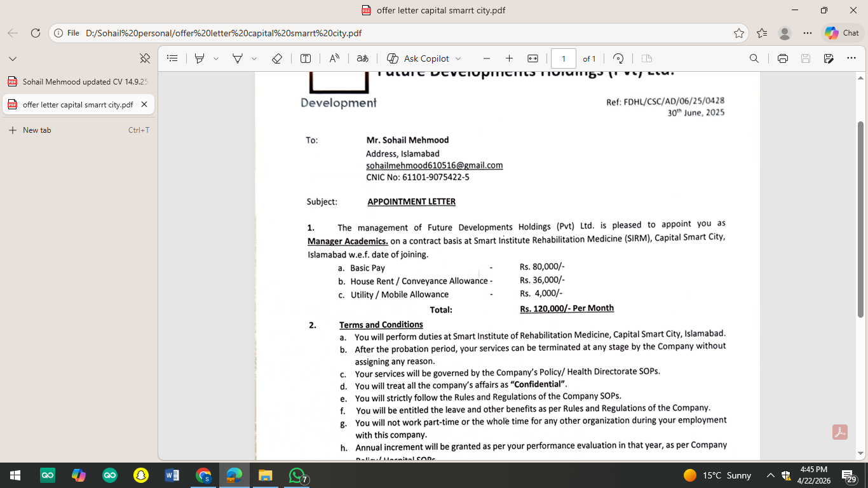The image size is (868, 488).
Task: Search within the PDF document
Action: (x=754, y=58)
